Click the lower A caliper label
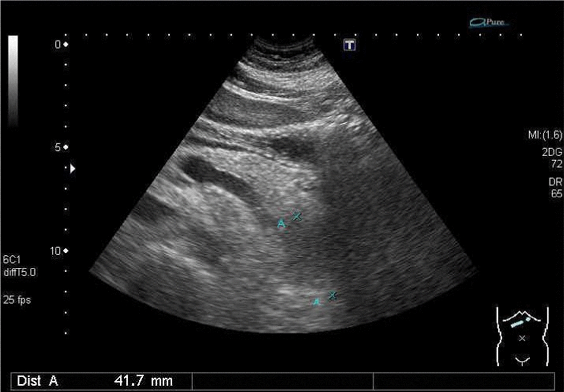 (316, 301)
